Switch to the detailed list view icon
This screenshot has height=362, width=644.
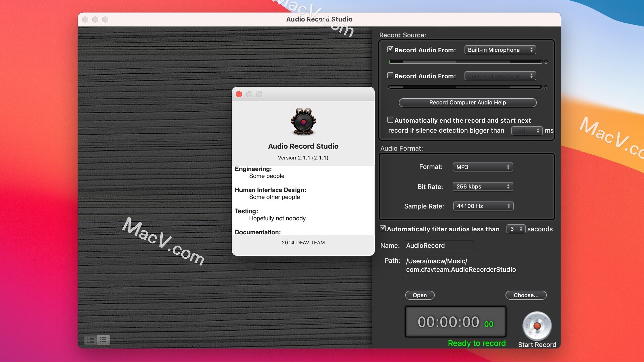pyautogui.click(x=103, y=340)
